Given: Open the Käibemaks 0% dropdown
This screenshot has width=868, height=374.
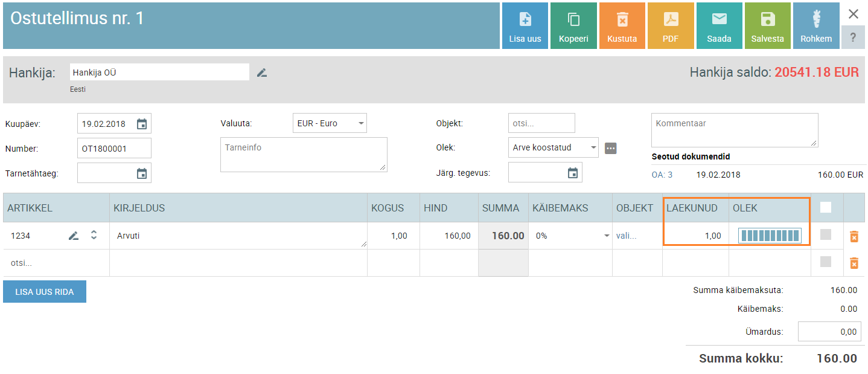Looking at the screenshot, I should click(570, 236).
